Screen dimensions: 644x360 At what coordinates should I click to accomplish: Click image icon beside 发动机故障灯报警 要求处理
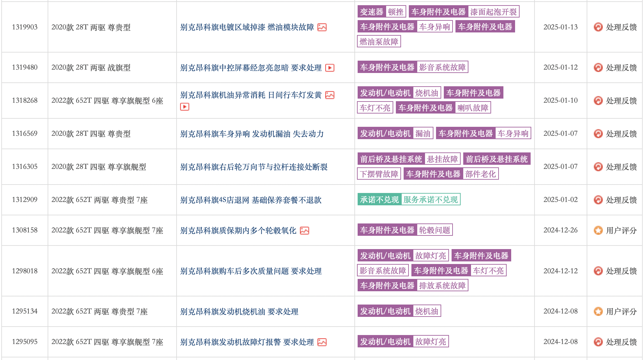coord(322,342)
